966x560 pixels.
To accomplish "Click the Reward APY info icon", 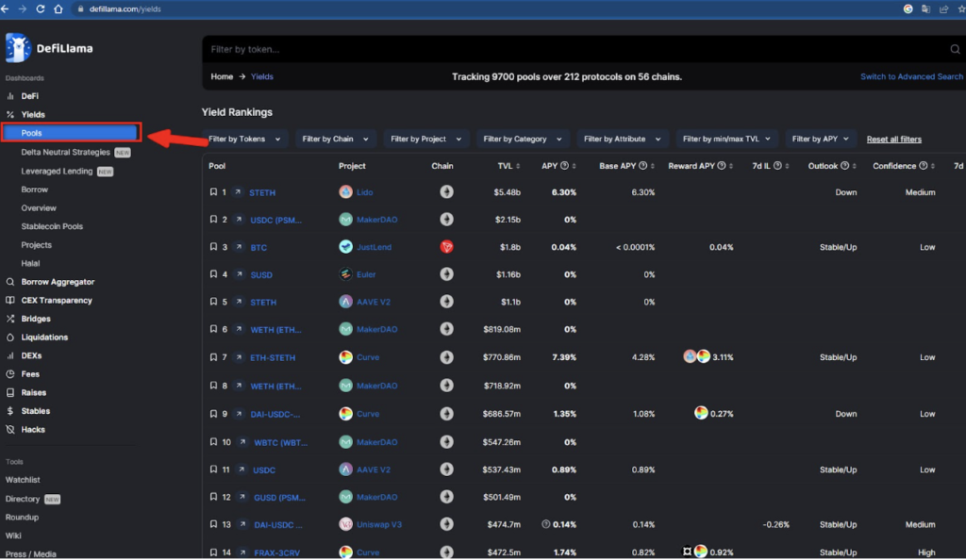I will (x=722, y=166).
